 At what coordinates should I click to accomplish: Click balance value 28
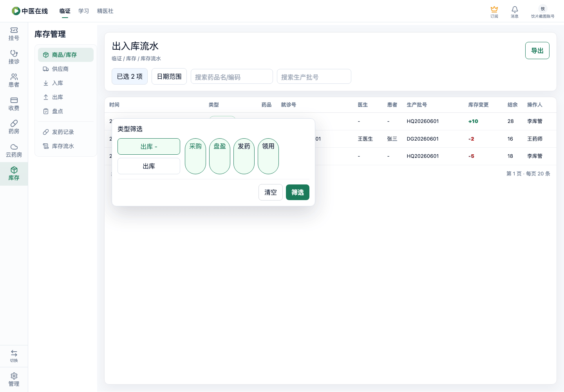(x=511, y=121)
